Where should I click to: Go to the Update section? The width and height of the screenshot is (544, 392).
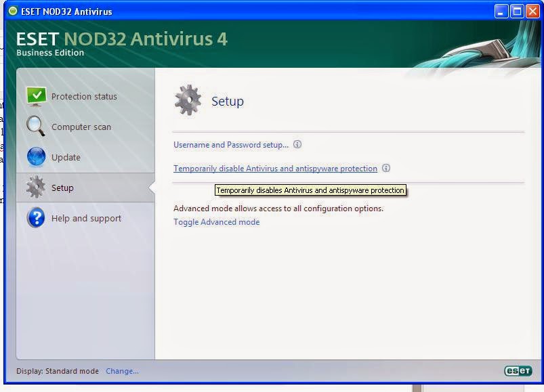[x=66, y=157]
